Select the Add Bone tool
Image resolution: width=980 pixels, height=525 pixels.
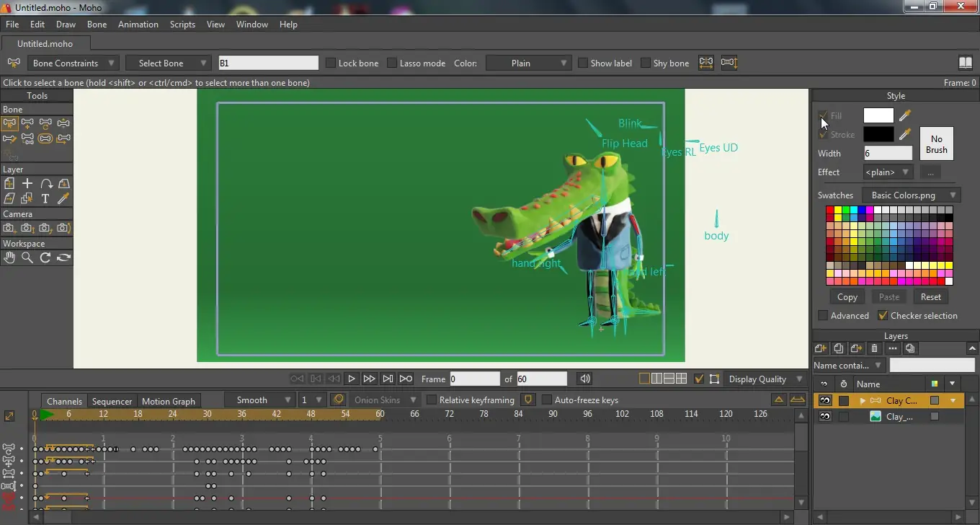27,123
